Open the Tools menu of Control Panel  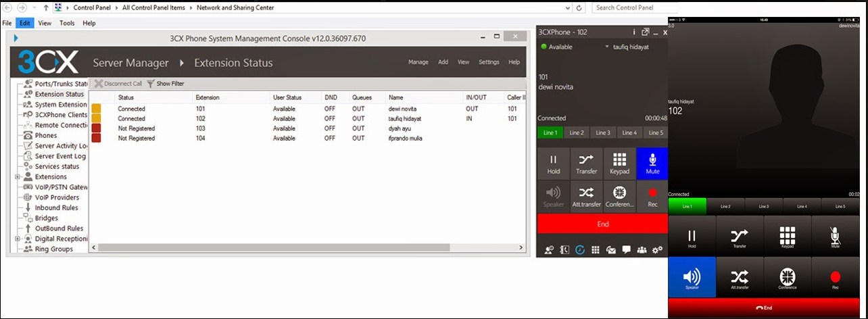(x=67, y=23)
